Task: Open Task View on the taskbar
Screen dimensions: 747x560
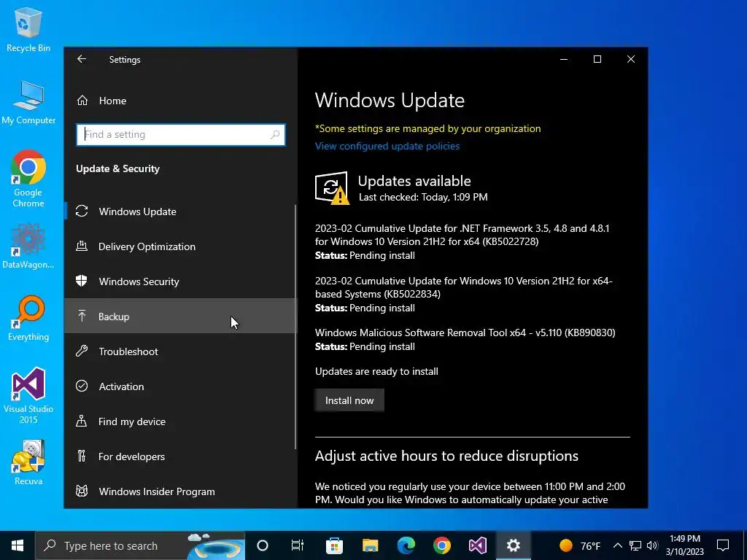Action: point(298,545)
